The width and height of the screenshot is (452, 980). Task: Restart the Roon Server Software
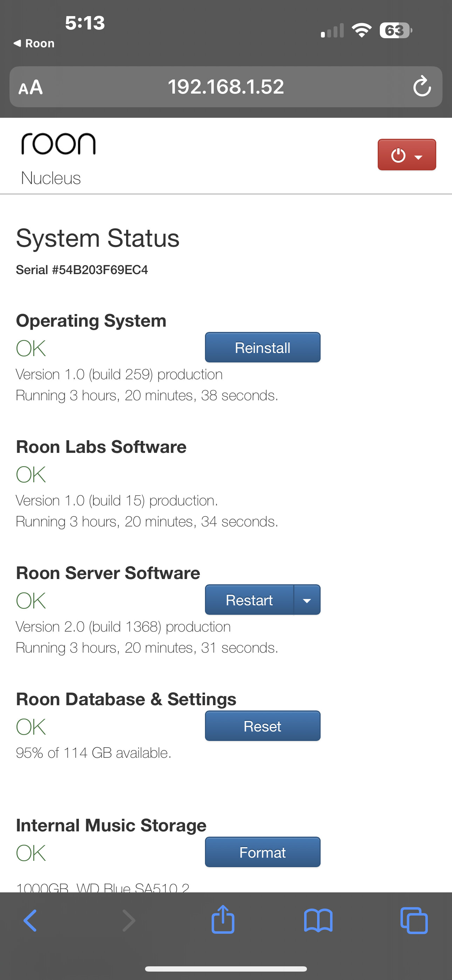pos(249,600)
